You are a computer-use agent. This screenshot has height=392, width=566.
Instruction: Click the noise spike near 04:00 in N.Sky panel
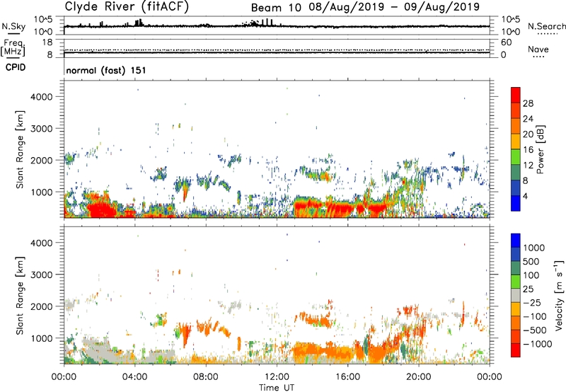[139, 23]
